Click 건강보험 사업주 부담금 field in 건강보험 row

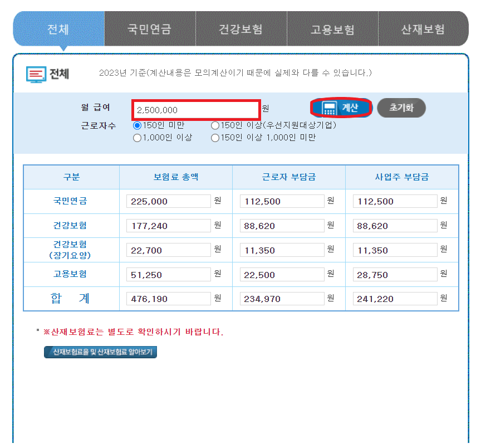(x=395, y=226)
